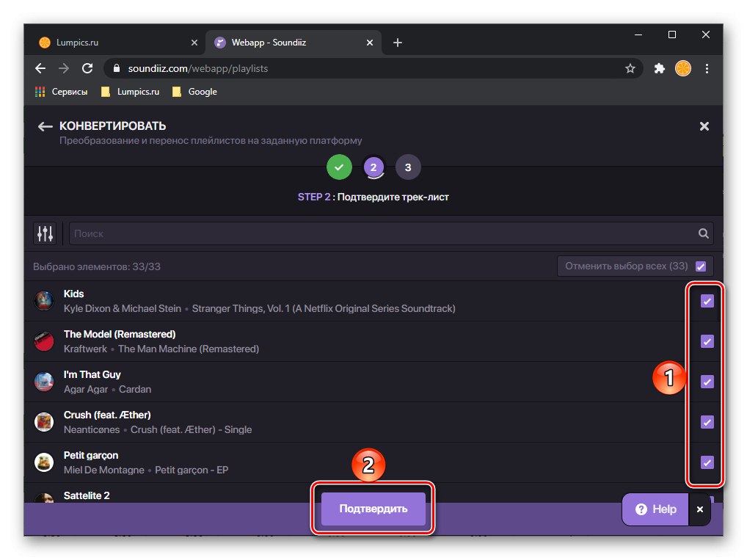This screenshot has width=747, height=560.
Task: Uncheck the Kids track checkbox
Action: point(707,301)
